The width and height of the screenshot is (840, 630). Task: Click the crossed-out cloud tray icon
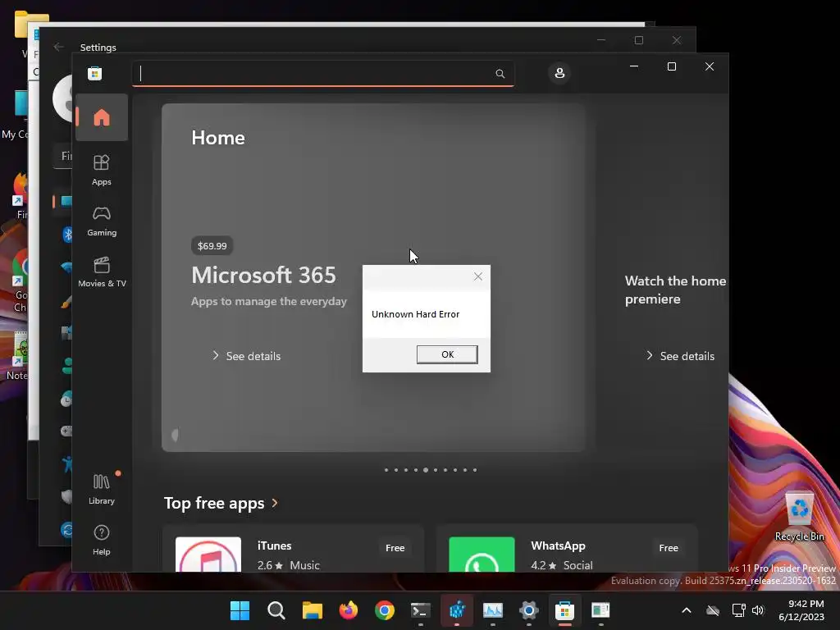click(713, 610)
